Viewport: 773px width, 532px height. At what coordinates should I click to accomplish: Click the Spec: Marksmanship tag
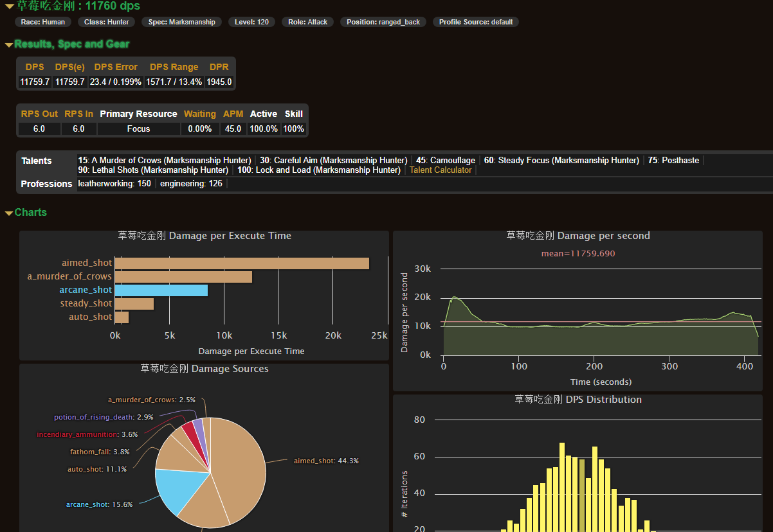pos(182,22)
